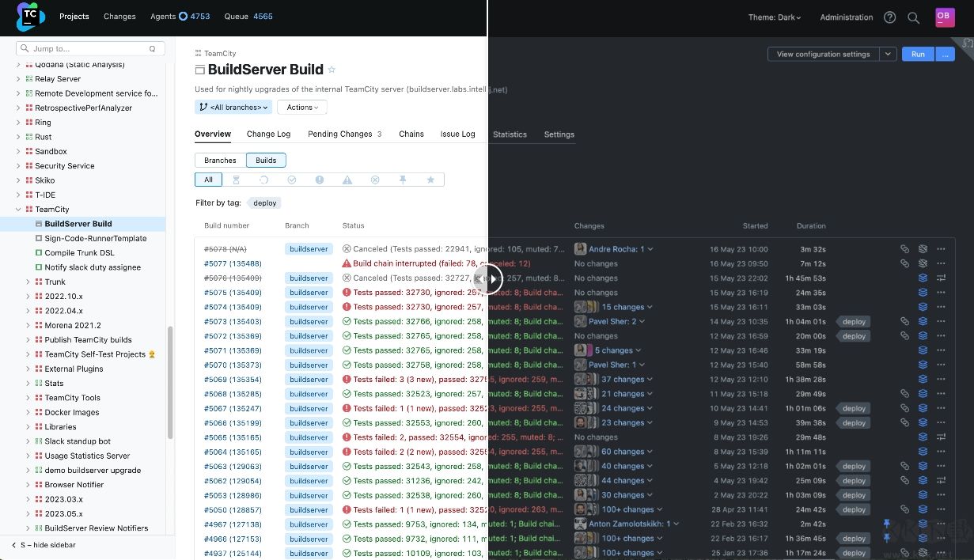Expand the Trunk subproject
The width and height of the screenshot is (974, 560).
[x=28, y=282]
